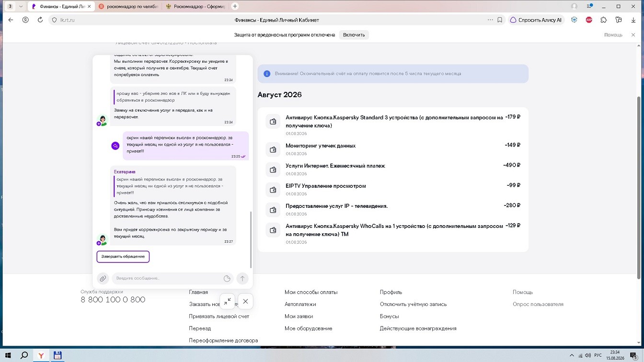Open Yandex home via the Я icon

point(26,20)
